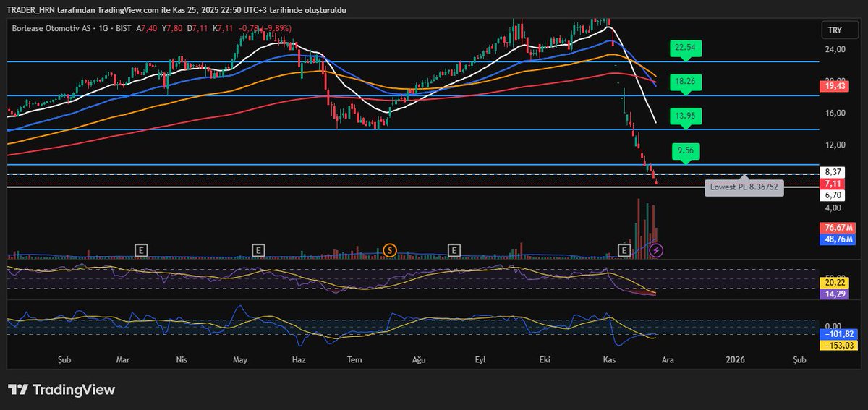Click the Haz label on time axis
This screenshot has height=410, width=868.
[299, 359]
